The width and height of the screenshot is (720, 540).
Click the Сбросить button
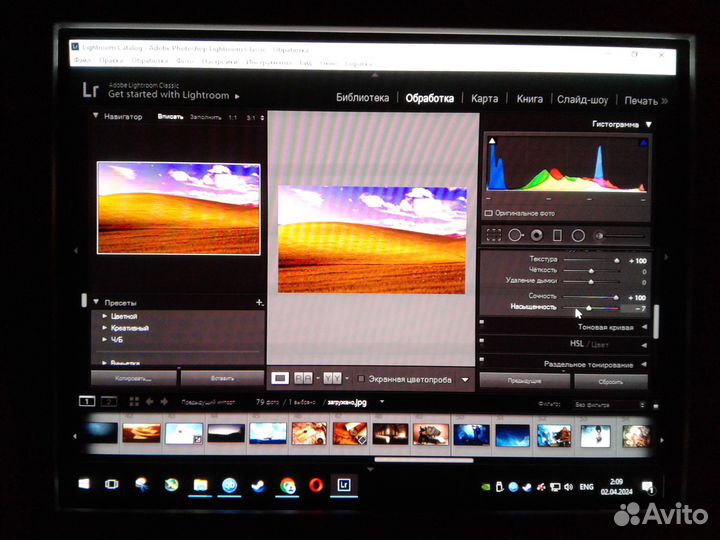click(610, 381)
